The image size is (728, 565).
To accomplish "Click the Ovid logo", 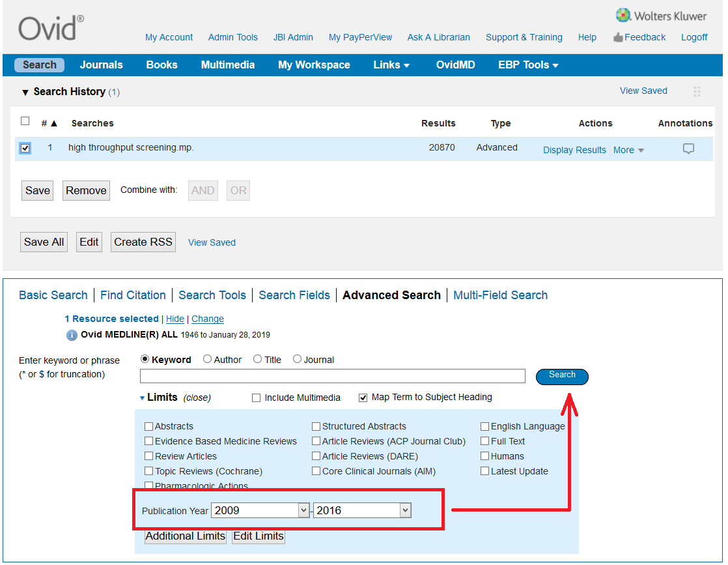I will tap(51, 28).
